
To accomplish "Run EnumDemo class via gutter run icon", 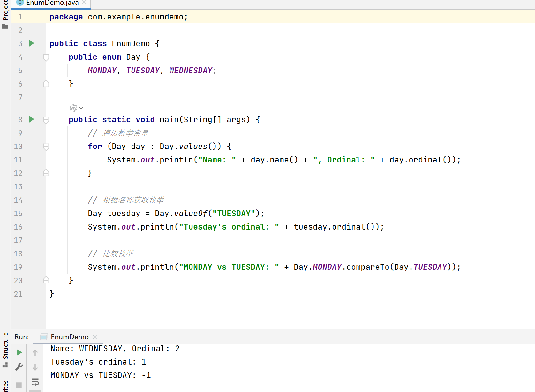I will [31, 43].
